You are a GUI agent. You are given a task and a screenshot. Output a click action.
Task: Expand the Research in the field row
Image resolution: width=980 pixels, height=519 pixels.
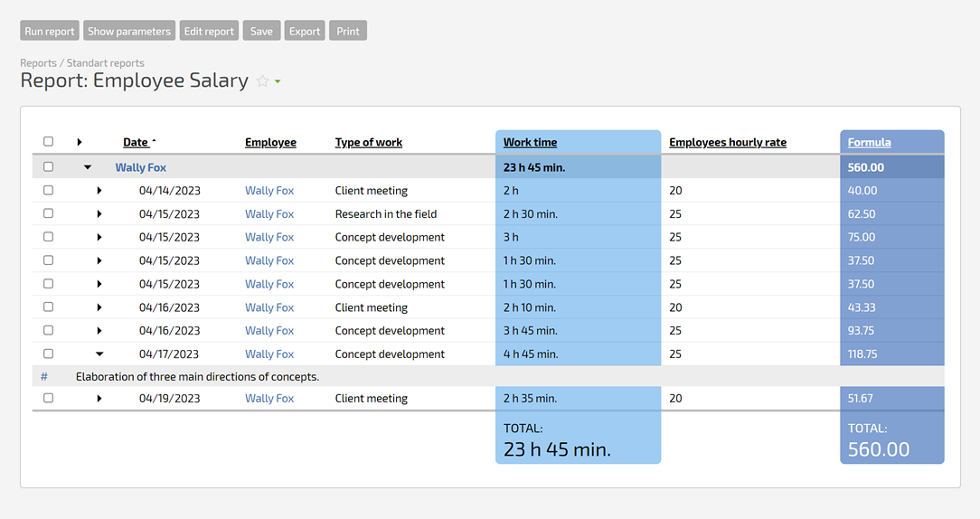click(99, 214)
